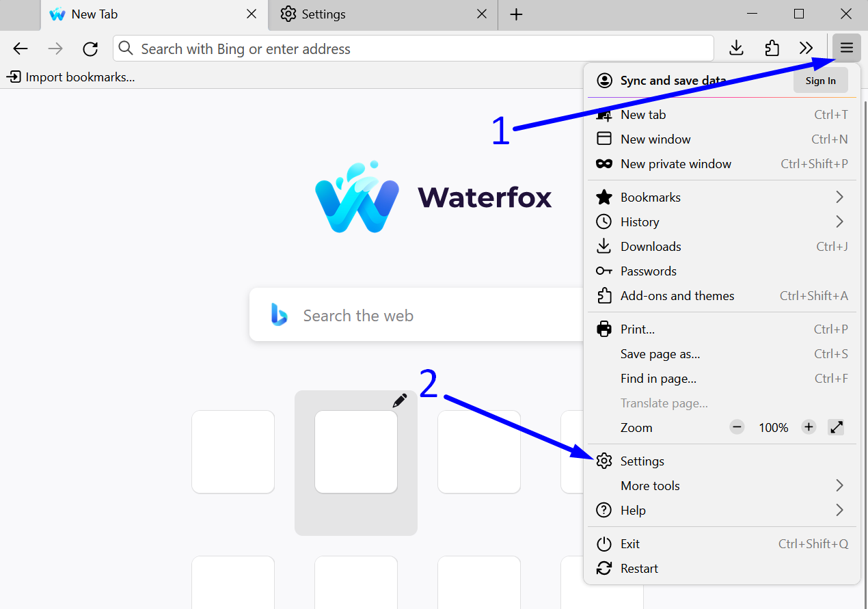This screenshot has width=868, height=609.
Task: Open the Downloads icon on the toolbar
Action: (x=736, y=48)
